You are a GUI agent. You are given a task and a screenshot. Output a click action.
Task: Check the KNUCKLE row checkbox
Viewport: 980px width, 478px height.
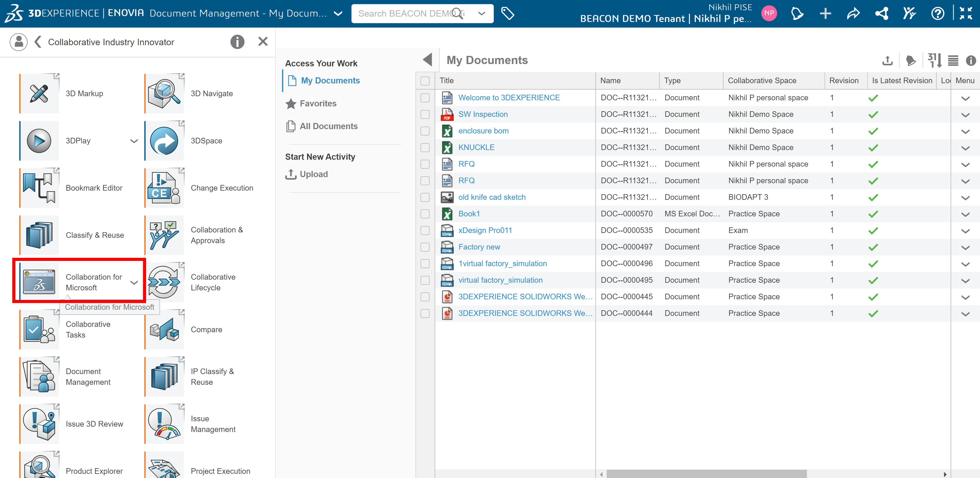click(x=425, y=148)
